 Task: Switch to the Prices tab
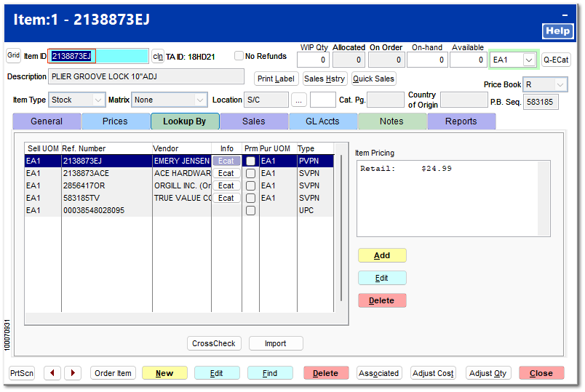point(115,121)
